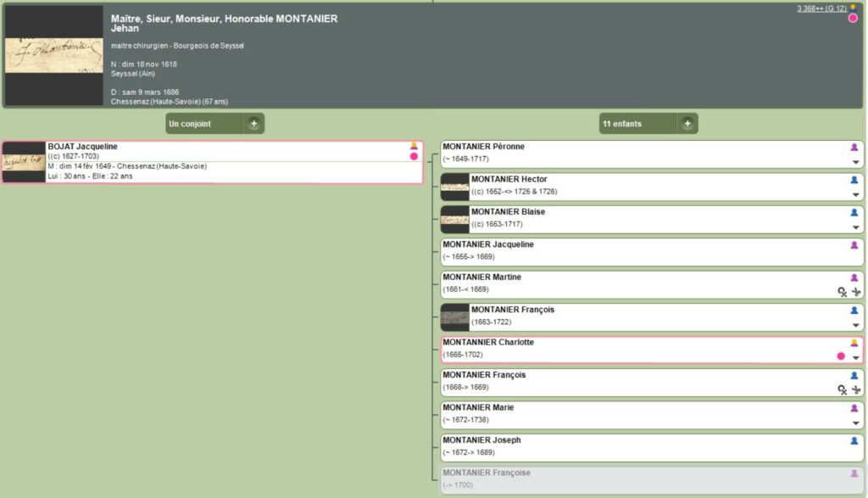Viewport: 868px width, 498px height.
Task: Click the broken-link icon on François (1668) card
Action: point(842,389)
